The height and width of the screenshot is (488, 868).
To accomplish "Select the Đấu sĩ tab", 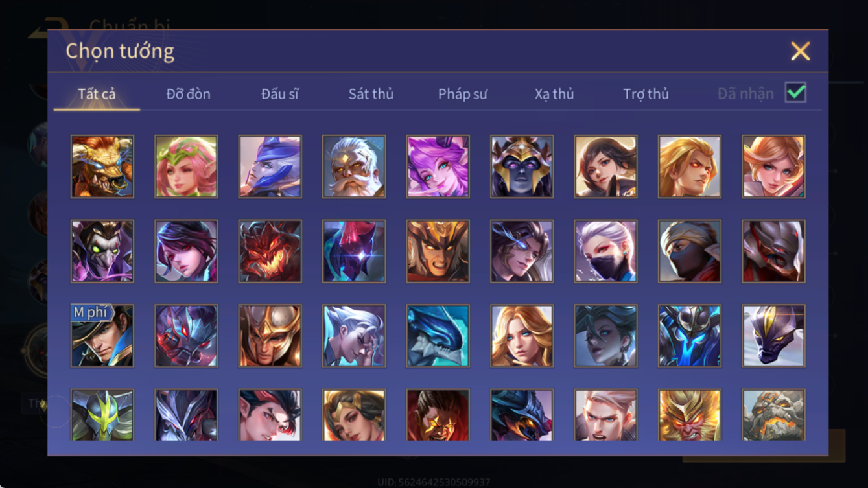I will click(x=279, y=94).
